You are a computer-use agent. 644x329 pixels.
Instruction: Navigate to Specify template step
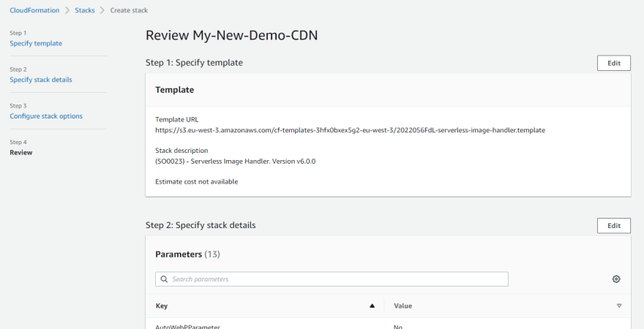pyautogui.click(x=36, y=43)
